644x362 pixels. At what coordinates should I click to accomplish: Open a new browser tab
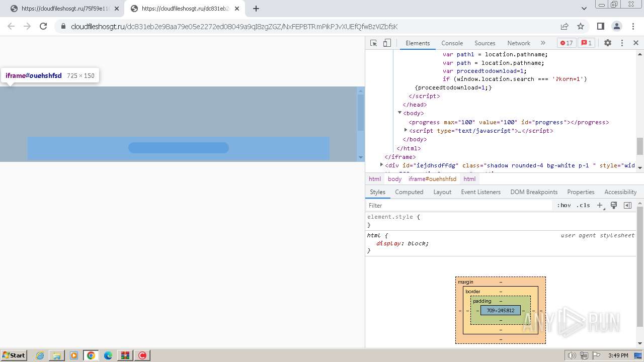click(x=256, y=9)
